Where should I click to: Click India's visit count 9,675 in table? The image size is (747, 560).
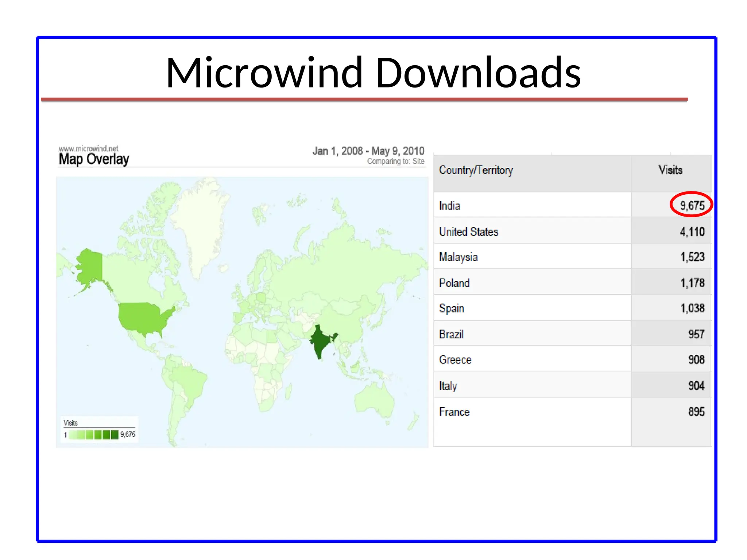[x=692, y=205]
